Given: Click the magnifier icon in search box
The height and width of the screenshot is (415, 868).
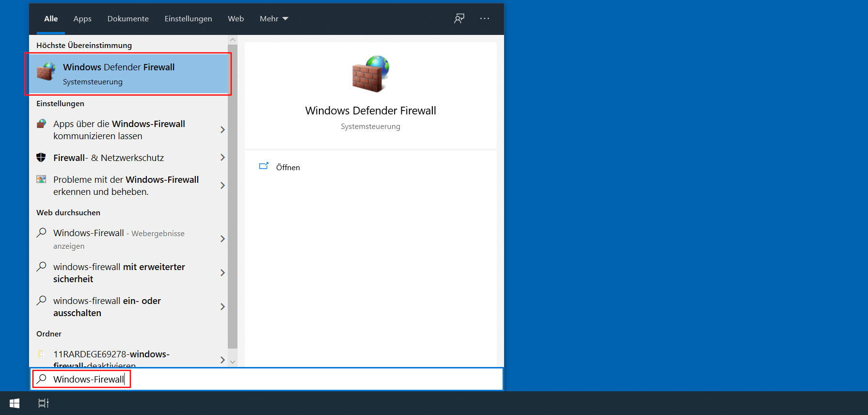Looking at the screenshot, I should (x=42, y=379).
